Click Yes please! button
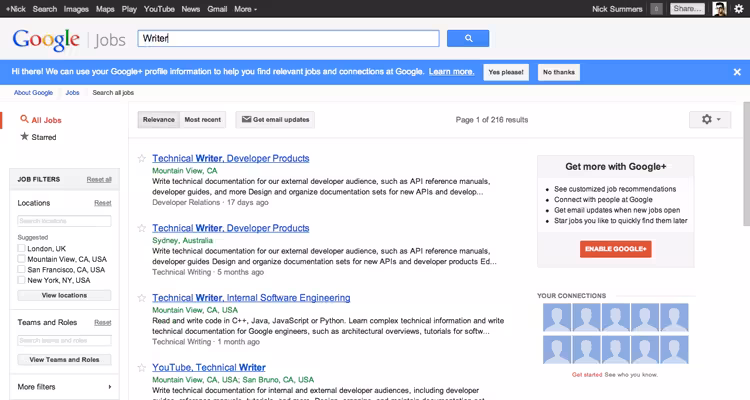This screenshot has height=400, width=750. coord(506,72)
